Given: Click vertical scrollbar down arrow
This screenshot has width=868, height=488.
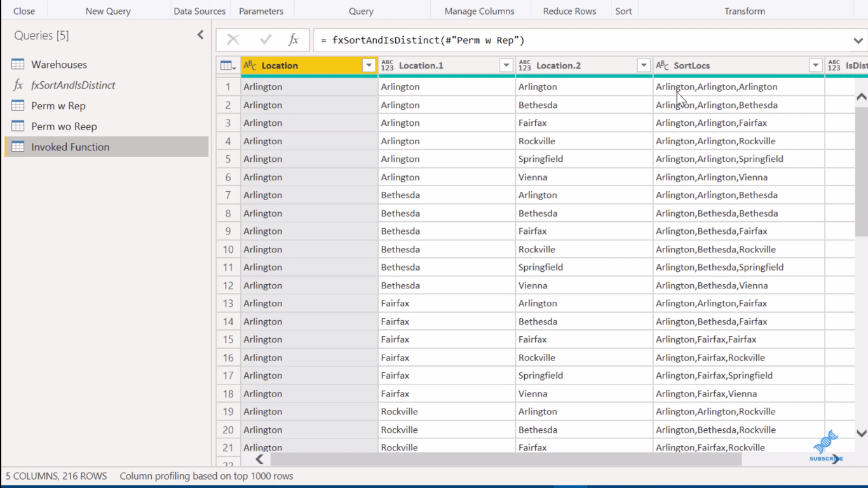Looking at the screenshot, I should pyautogui.click(x=862, y=433).
